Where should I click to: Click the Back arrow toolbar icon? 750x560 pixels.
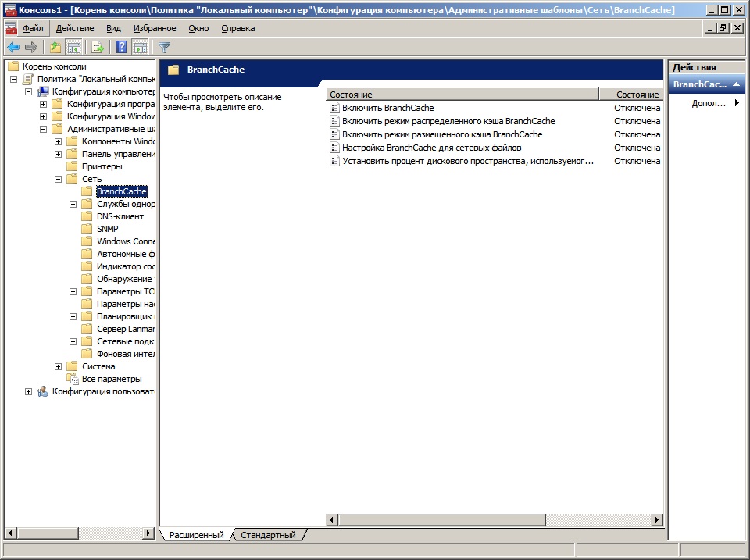(x=13, y=48)
